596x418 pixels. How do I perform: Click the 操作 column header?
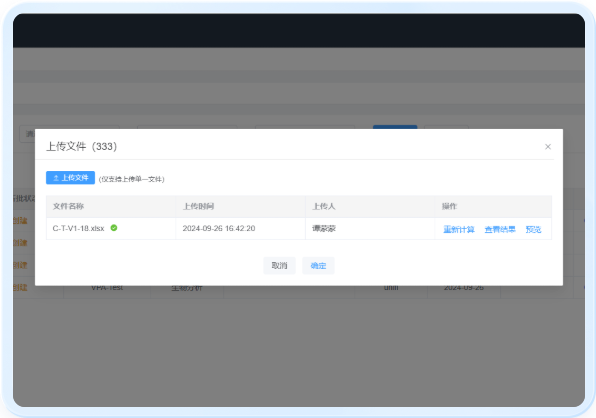coord(449,206)
